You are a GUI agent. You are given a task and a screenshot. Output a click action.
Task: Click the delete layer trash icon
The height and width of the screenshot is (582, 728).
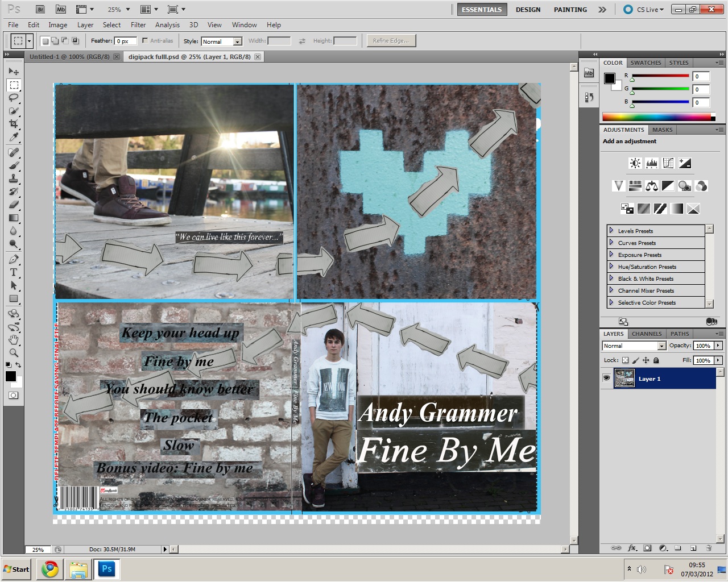pos(709,548)
